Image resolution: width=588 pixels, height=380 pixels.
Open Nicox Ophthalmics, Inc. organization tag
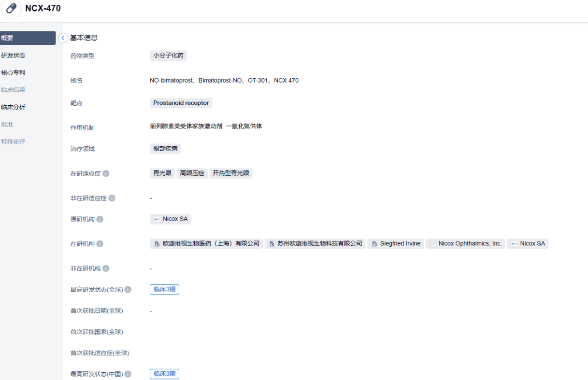pos(465,244)
